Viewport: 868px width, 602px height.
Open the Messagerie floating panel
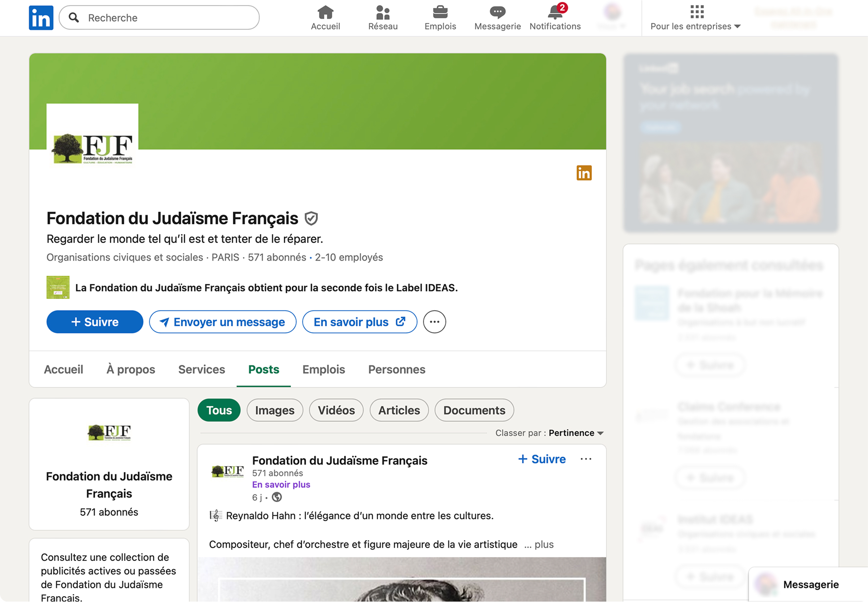(x=808, y=584)
